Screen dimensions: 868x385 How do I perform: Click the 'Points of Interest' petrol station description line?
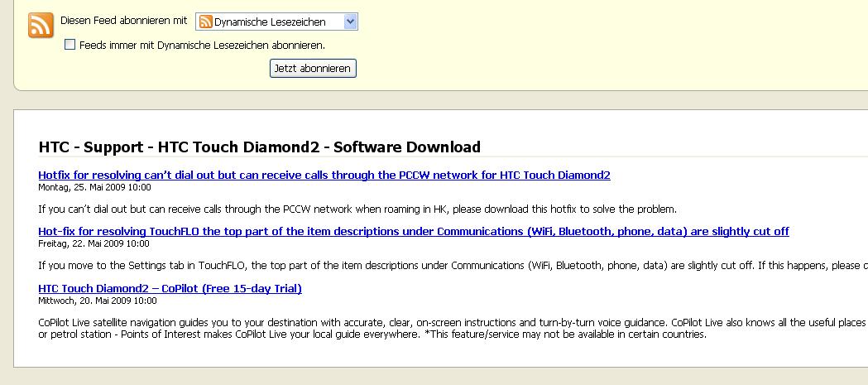pos(372,335)
